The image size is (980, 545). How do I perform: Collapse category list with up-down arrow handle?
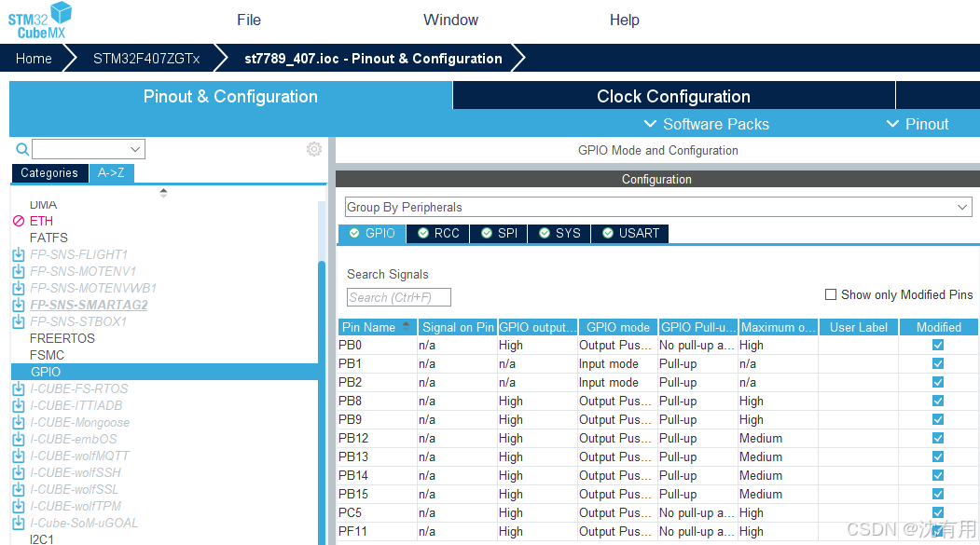[x=163, y=193]
